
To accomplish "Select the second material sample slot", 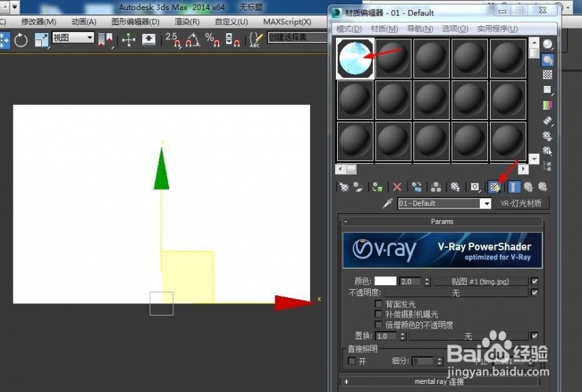I will coord(393,59).
